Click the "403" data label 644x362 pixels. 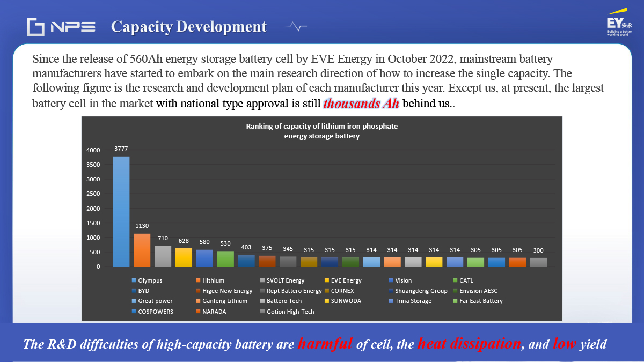tap(246, 247)
